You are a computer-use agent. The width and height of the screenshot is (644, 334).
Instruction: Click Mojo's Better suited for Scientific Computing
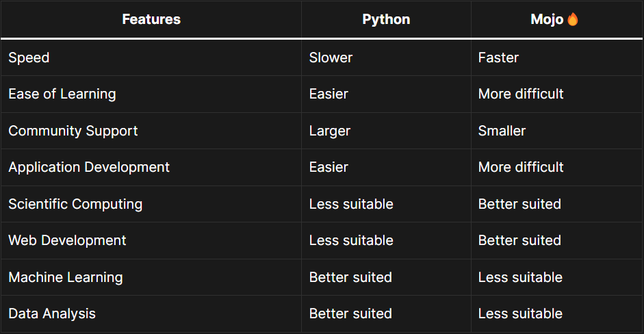tap(519, 204)
